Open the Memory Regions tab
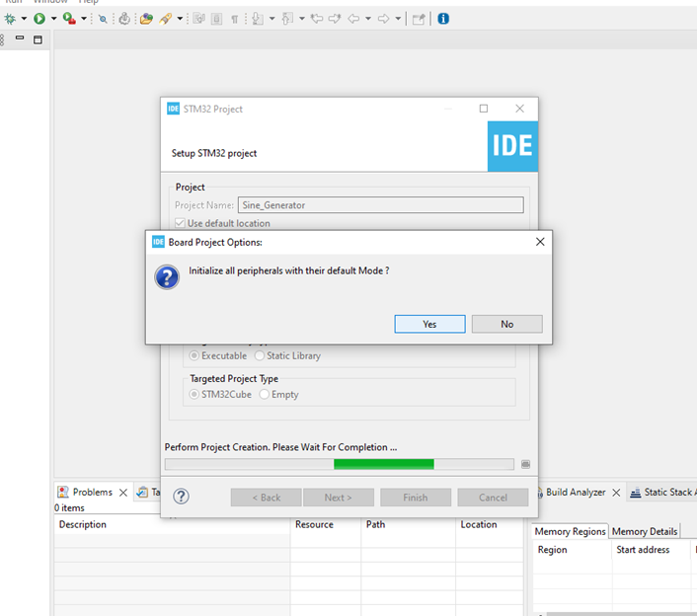Image resolution: width=697 pixels, height=616 pixels. tap(570, 531)
